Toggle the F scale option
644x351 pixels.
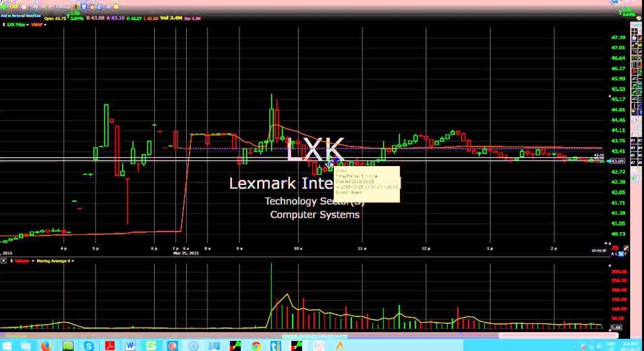pyautogui.click(x=626, y=254)
